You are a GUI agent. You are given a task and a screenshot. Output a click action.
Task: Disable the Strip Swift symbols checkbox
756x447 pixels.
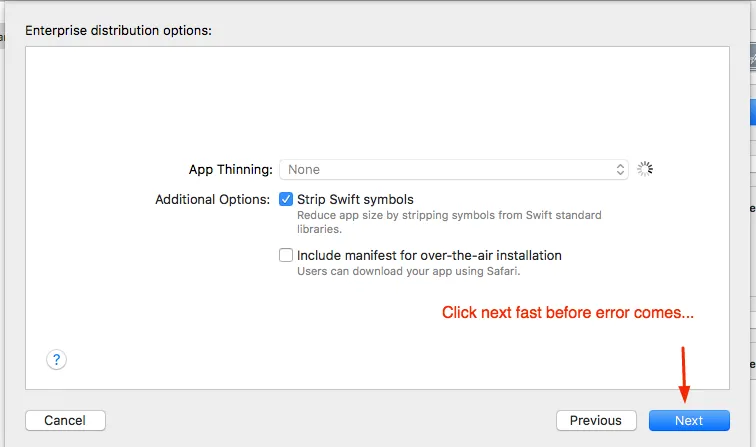(x=286, y=199)
